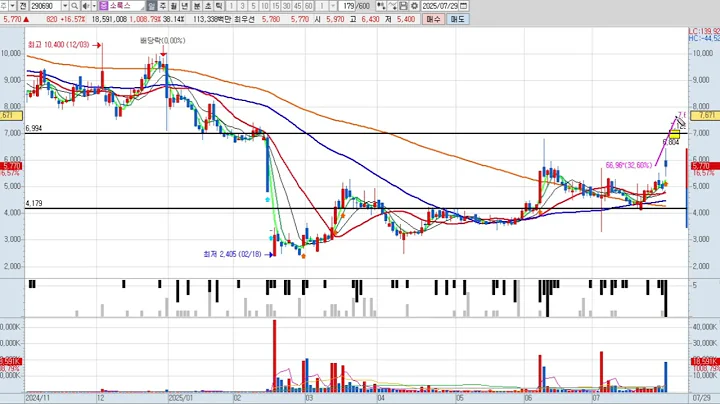Expand the stock code 290690 dropdown
Viewport: 720px width, 404px height.
65,6
